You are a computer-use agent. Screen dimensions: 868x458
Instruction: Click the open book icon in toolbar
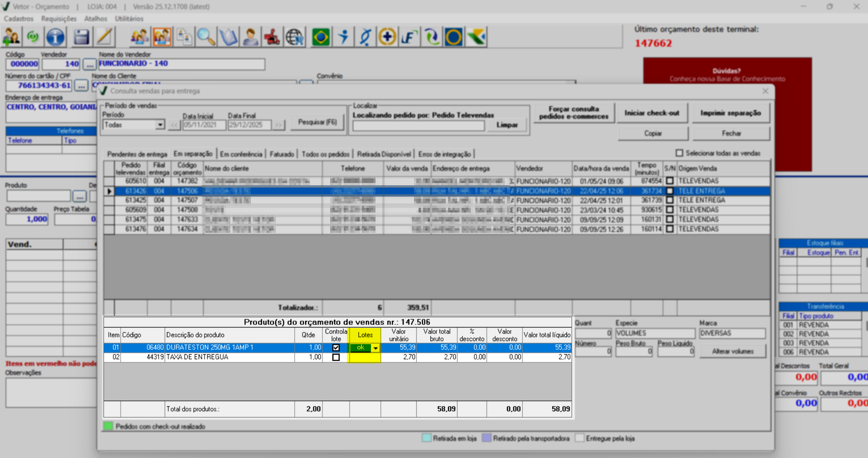228,37
